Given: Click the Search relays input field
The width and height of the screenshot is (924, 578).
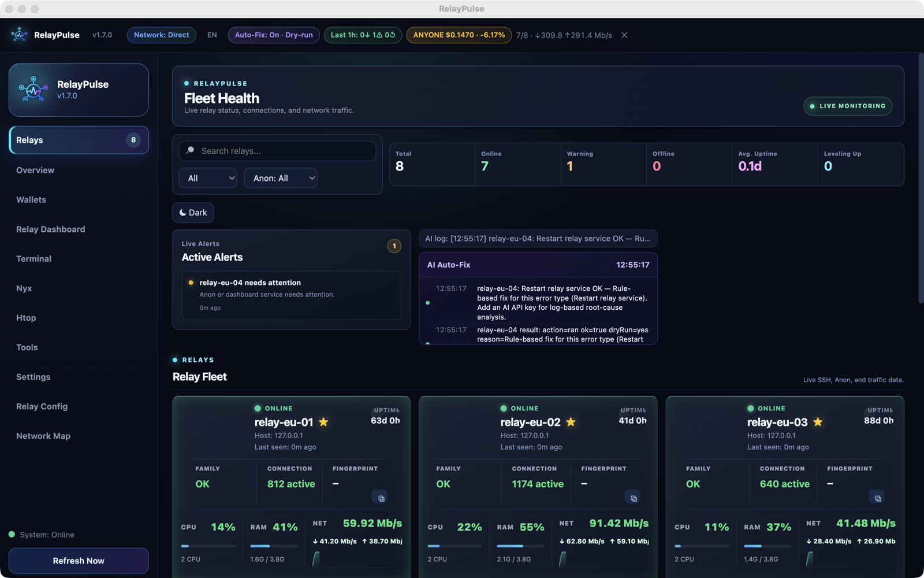Looking at the screenshot, I should 277,151.
